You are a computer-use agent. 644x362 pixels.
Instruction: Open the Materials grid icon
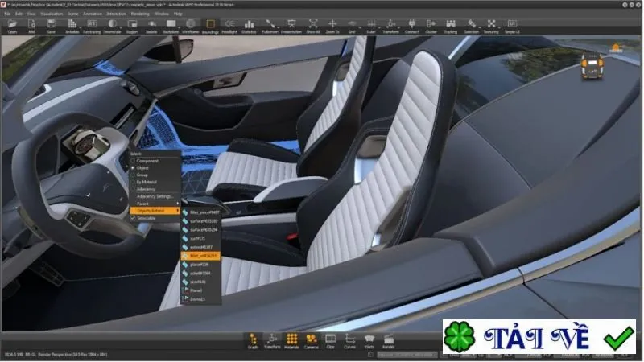(291, 341)
